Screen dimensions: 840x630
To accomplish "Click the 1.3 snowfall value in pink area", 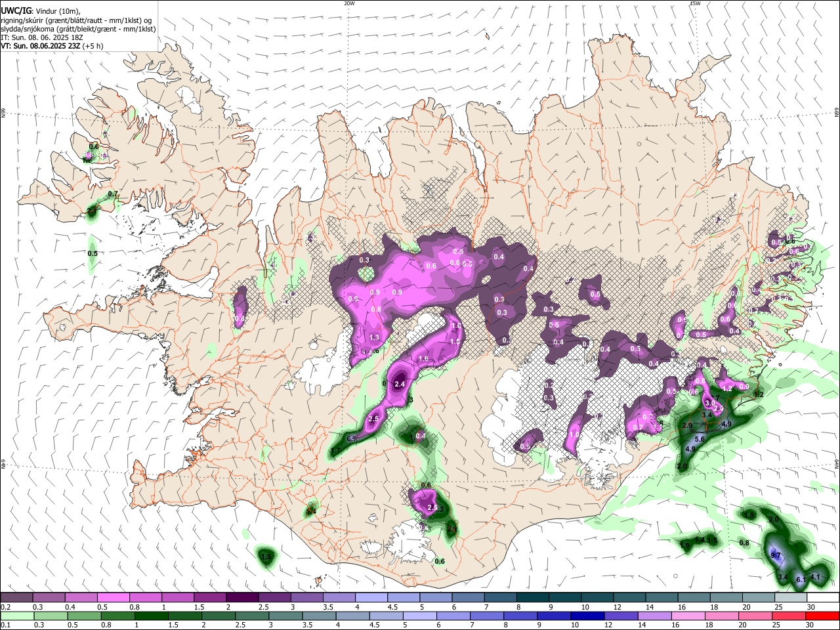I will click(375, 337).
